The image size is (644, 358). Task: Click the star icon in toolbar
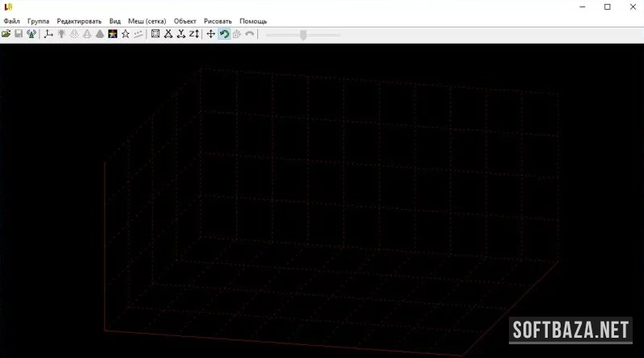[x=125, y=34]
